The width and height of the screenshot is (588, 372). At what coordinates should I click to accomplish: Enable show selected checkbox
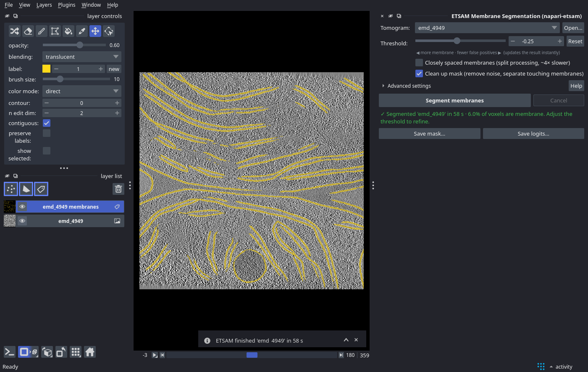point(47,151)
